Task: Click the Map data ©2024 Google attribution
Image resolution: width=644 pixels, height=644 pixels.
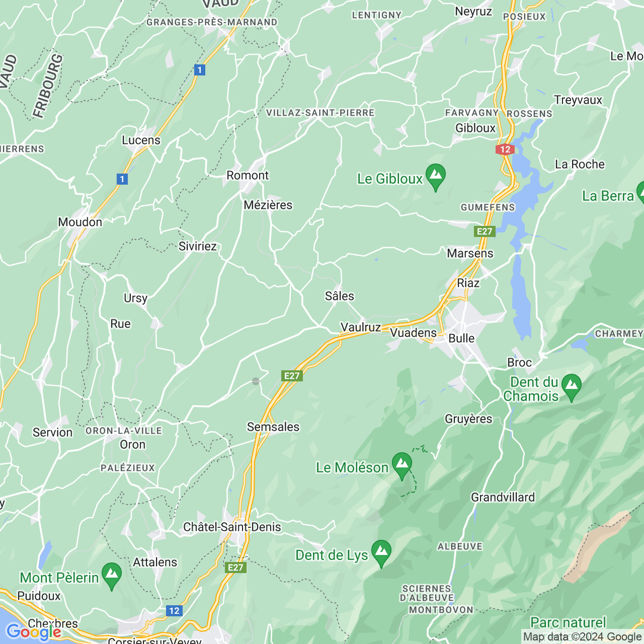Action: click(583, 637)
